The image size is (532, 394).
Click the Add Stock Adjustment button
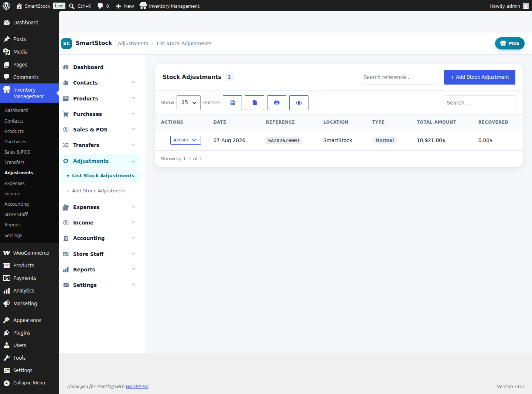coord(480,77)
